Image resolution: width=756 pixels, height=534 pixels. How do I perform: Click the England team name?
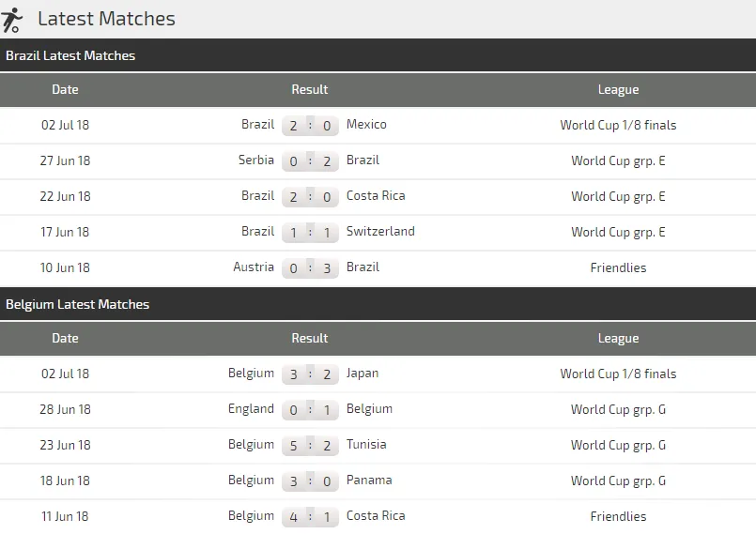click(251, 409)
